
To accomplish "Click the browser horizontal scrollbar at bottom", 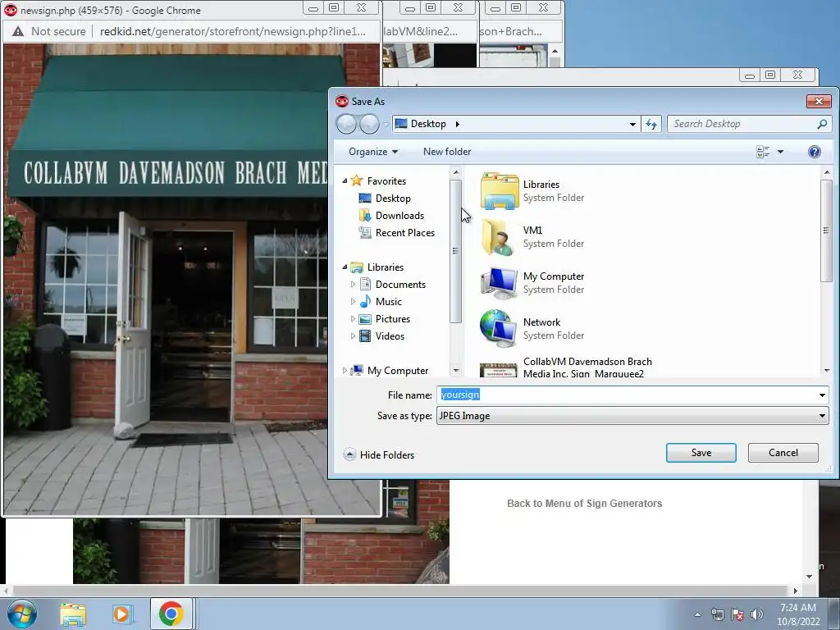I will pyautogui.click(x=399, y=591).
